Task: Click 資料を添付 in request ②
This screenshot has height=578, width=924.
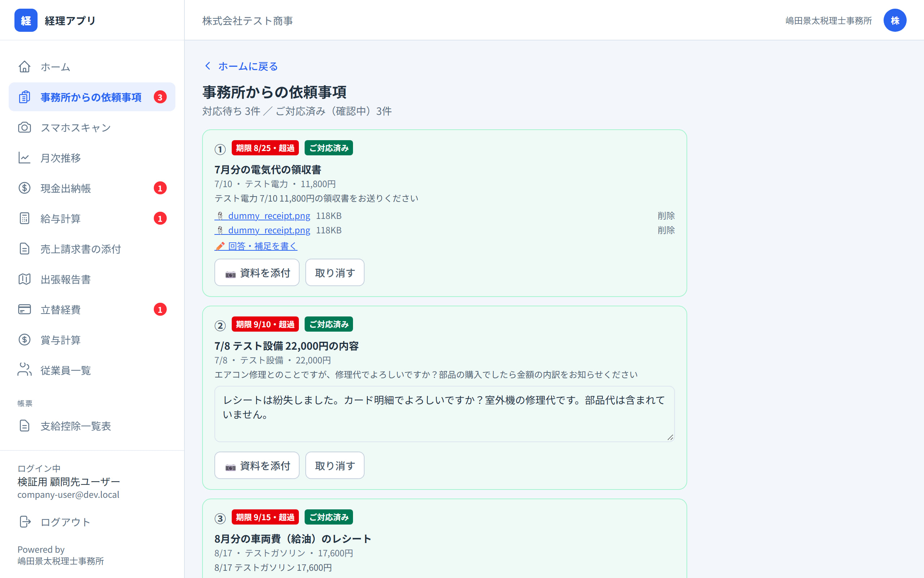Action: (x=257, y=466)
